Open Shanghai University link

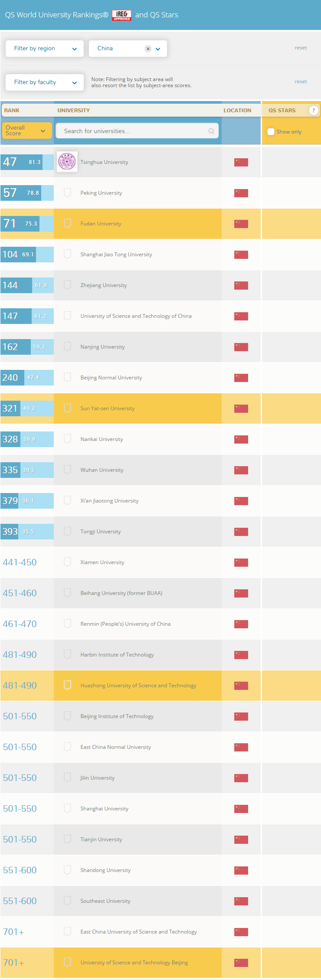coord(104,809)
